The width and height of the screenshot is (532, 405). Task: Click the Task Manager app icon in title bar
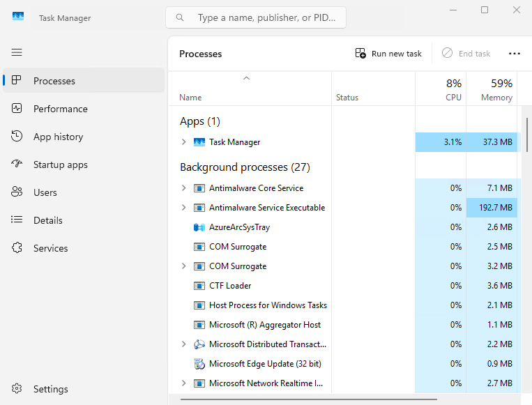point(18,16)
